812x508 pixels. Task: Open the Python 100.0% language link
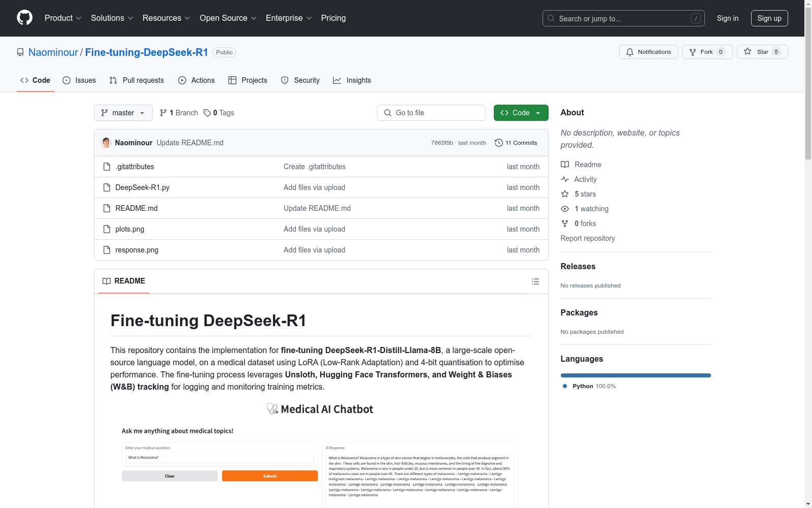589,386
